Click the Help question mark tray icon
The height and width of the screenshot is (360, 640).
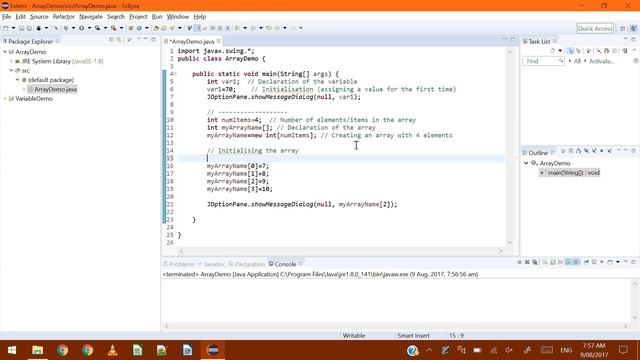(x=413, y=350)
